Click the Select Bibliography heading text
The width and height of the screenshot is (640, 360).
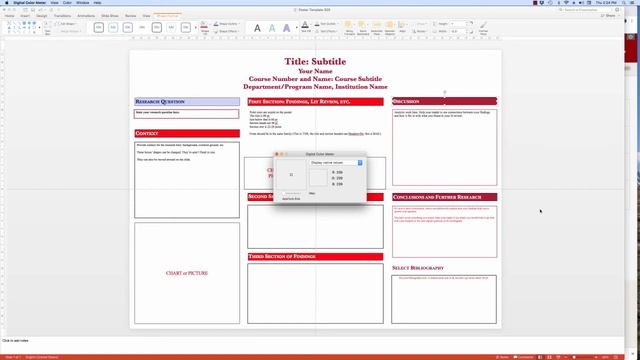(x=418, y=268)
